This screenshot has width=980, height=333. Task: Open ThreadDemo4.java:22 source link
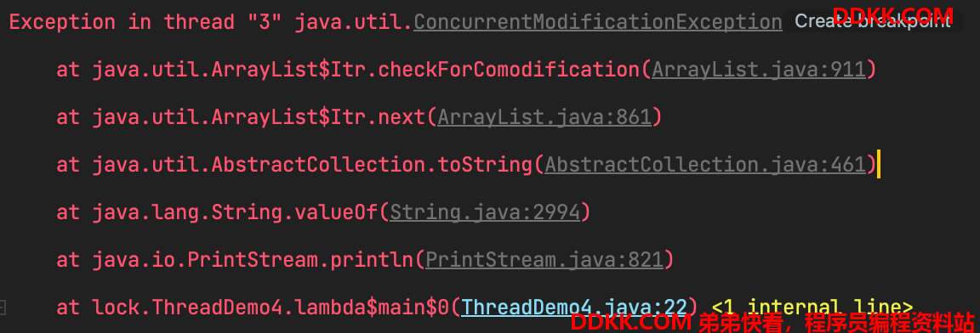[x=573, y=308]
